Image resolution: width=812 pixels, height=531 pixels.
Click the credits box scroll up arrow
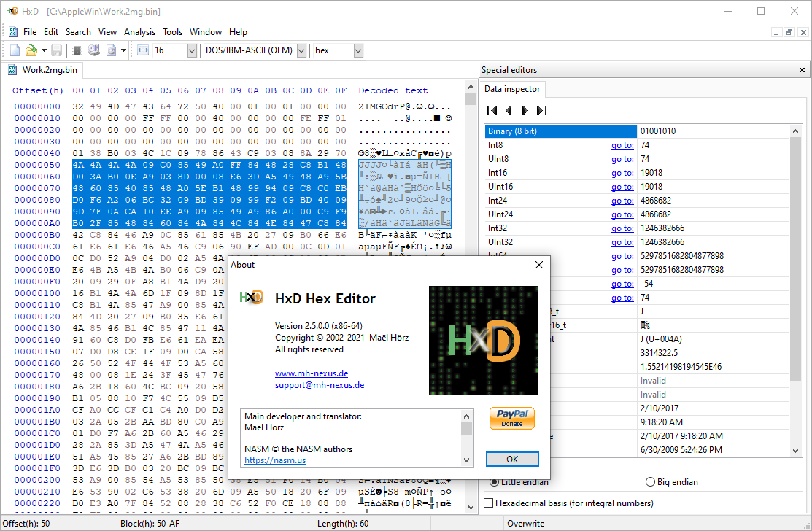click(x=467, y=416)
